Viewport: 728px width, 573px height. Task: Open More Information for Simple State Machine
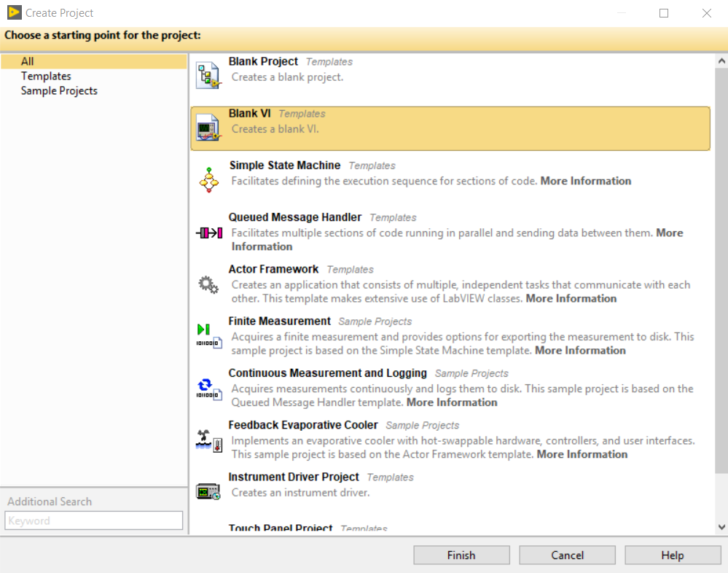585,181
